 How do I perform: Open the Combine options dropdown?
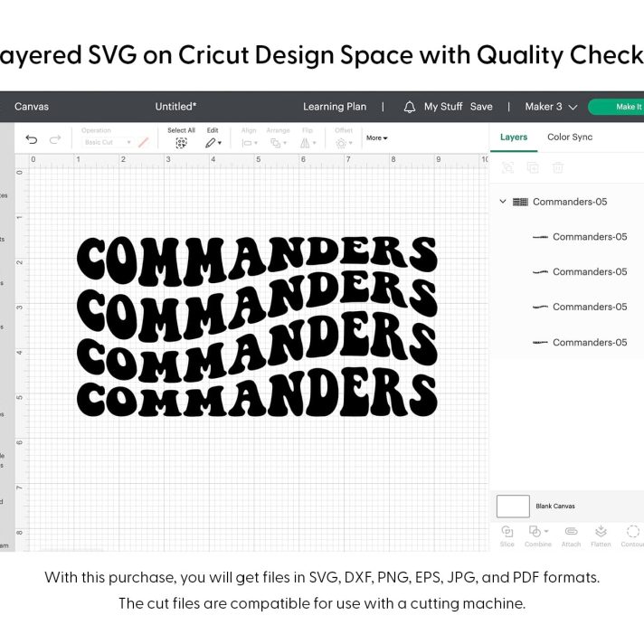(x=545, y=531)
